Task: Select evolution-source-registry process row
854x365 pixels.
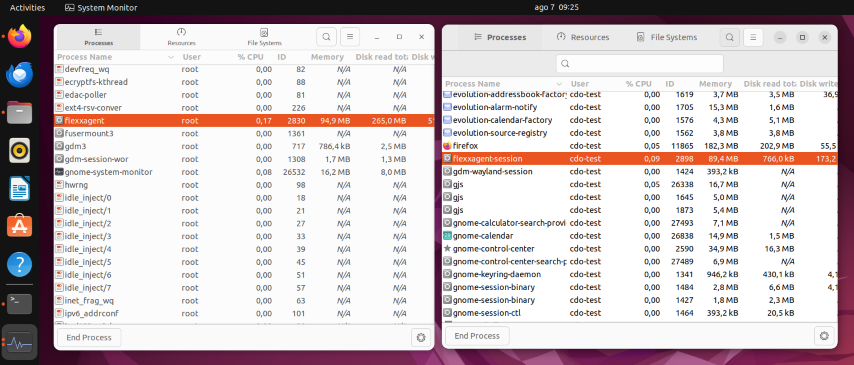Action: tap(640, 133)
